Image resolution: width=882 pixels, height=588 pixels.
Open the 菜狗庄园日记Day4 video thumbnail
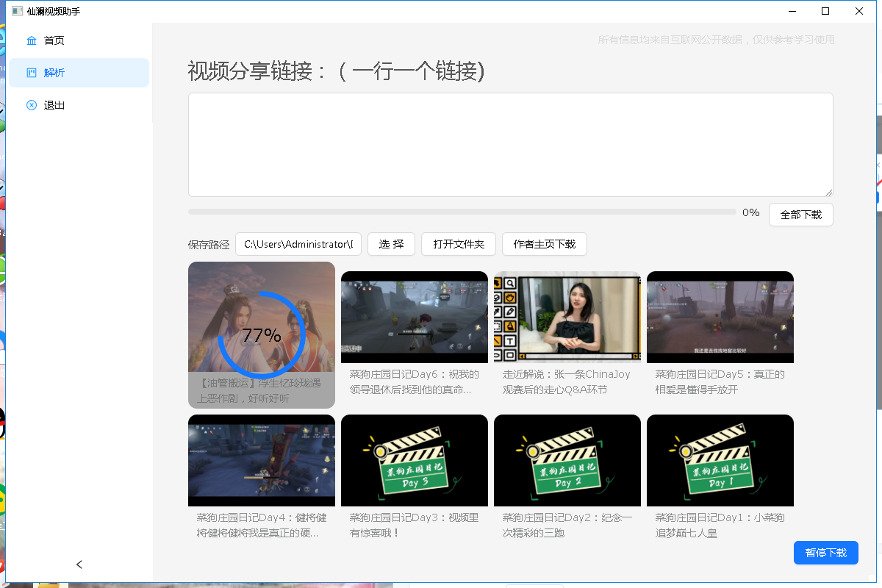click(x=262, y=460)
